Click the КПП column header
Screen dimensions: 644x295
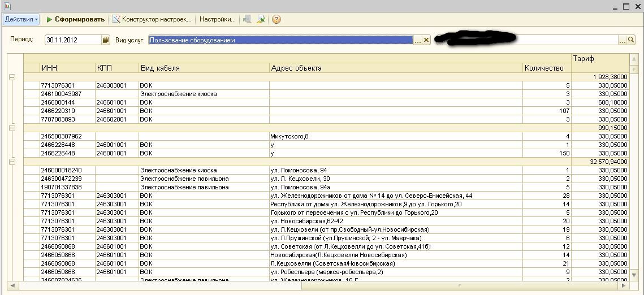pyautogui.click(x=117, y=68)
